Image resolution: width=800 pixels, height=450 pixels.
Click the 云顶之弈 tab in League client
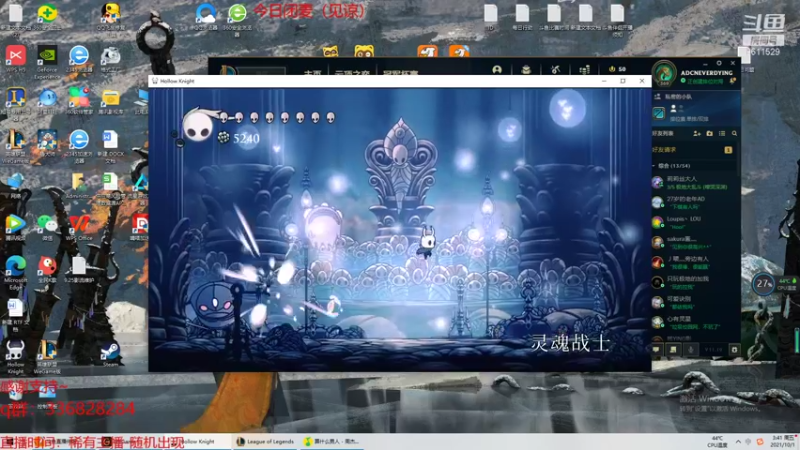(352, 71)
